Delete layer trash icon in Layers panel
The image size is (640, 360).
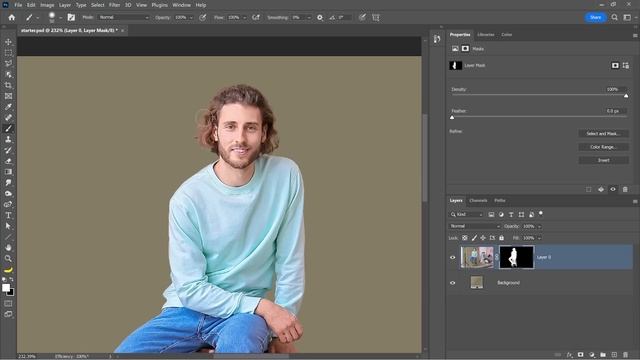(625, 355)
